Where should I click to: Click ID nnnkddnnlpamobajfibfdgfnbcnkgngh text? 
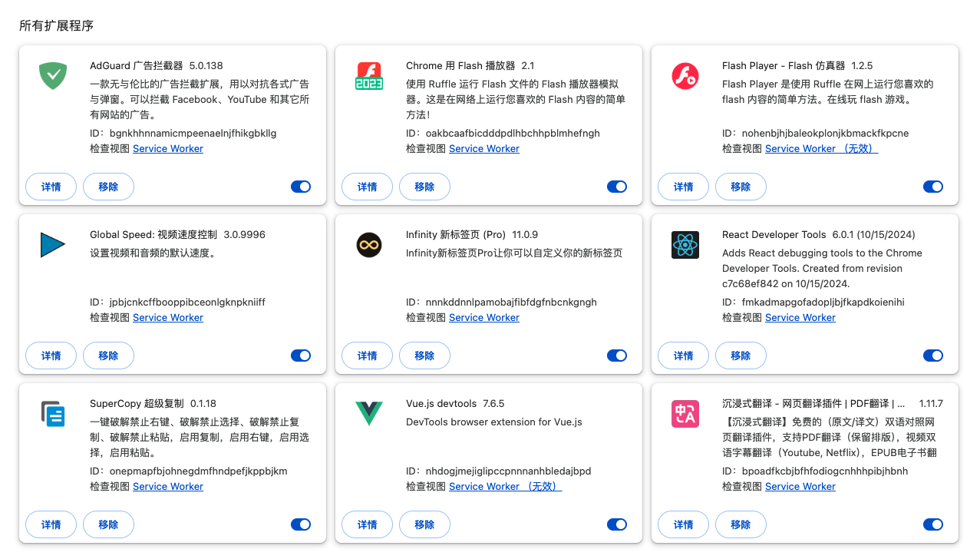[501, 302]
